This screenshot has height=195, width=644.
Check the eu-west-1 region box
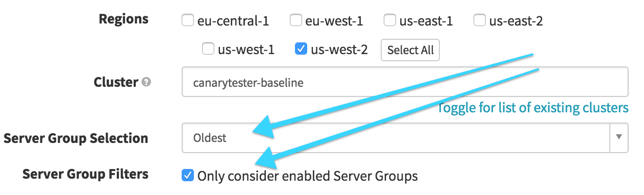295,21
